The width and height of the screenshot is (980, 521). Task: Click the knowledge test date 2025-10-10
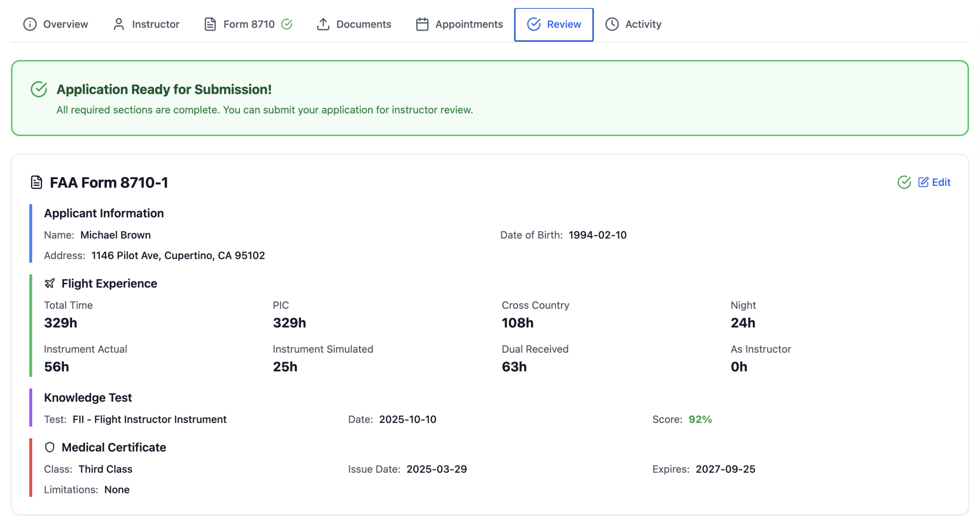click(x=408, y=419)
